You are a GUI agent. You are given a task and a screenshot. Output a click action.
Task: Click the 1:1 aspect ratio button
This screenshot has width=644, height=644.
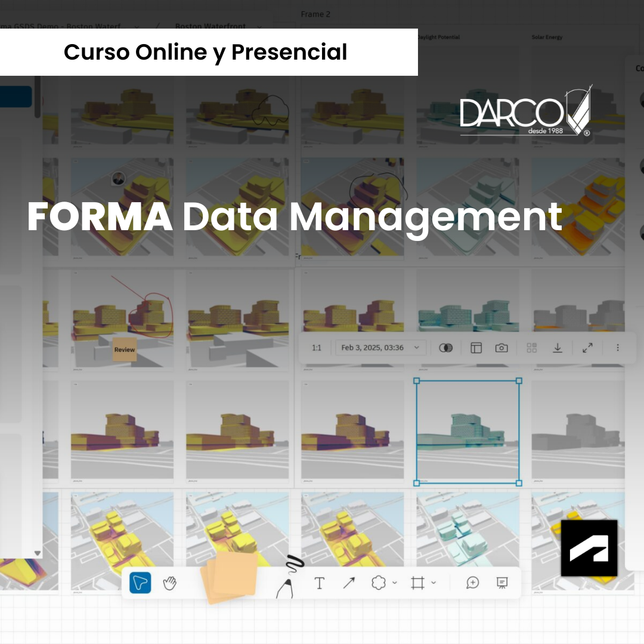tap(316, 348)
